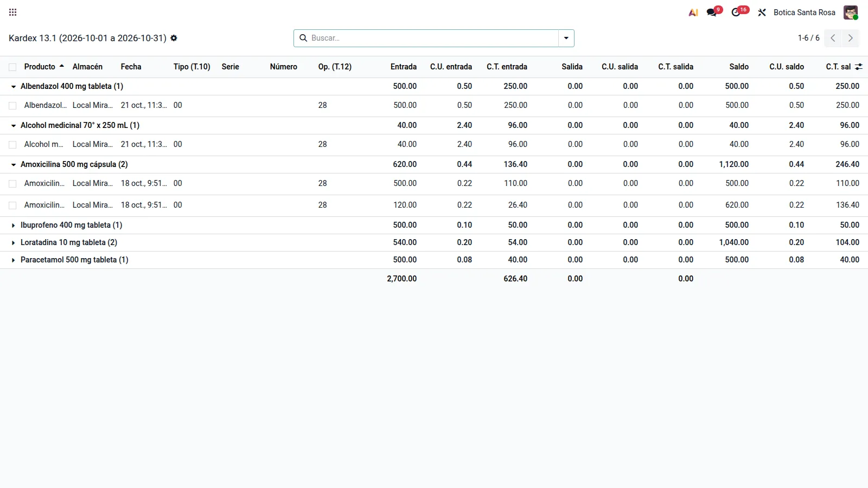Collapse the Amoxicilina 500 mg cápsula group

[14, 165]
